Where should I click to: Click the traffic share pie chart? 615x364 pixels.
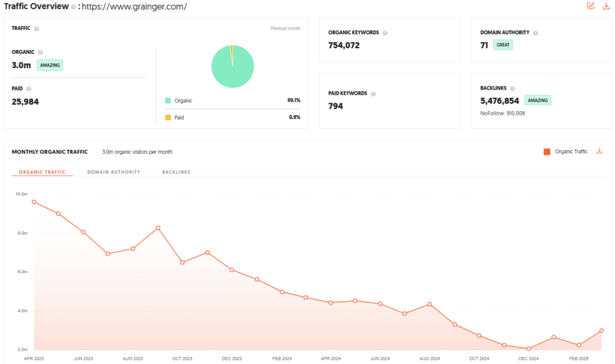click(x=232, y=66)
